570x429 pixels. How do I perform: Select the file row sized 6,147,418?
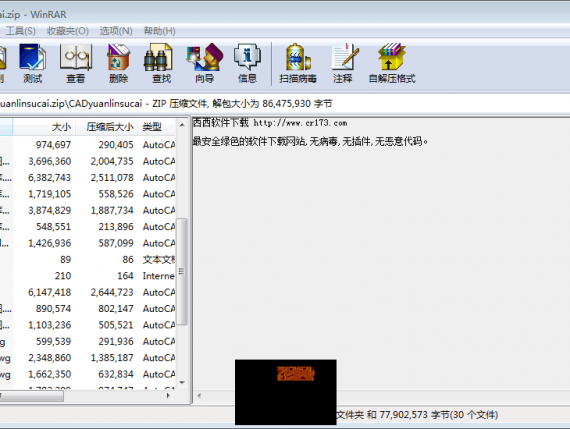click(88, 292)
